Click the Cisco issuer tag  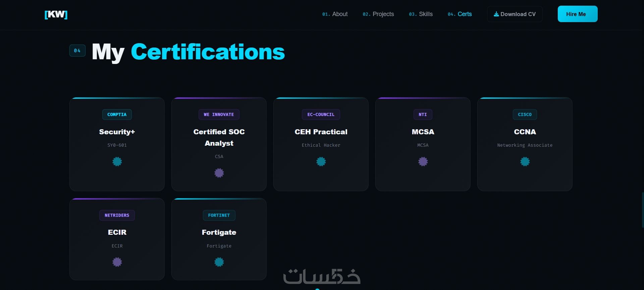[x=525, y=115]
